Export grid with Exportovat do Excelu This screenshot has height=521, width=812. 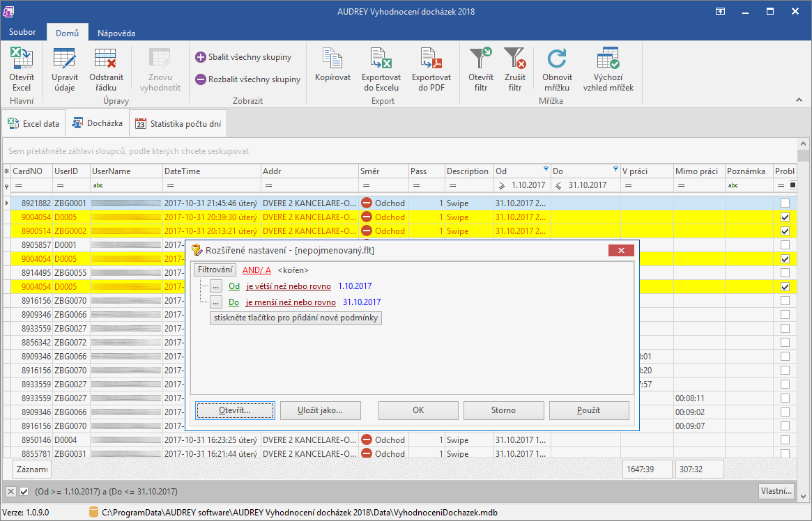tap(381, 70)
